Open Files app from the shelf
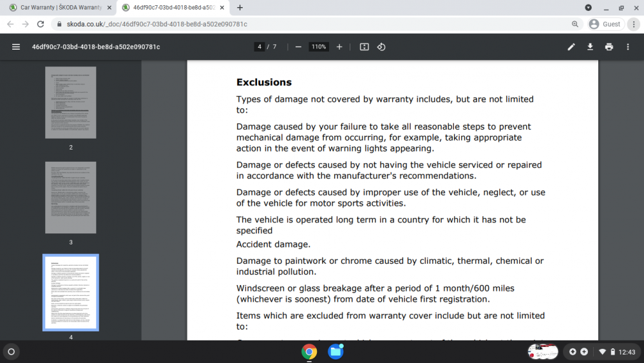 [x=336, y=352]
